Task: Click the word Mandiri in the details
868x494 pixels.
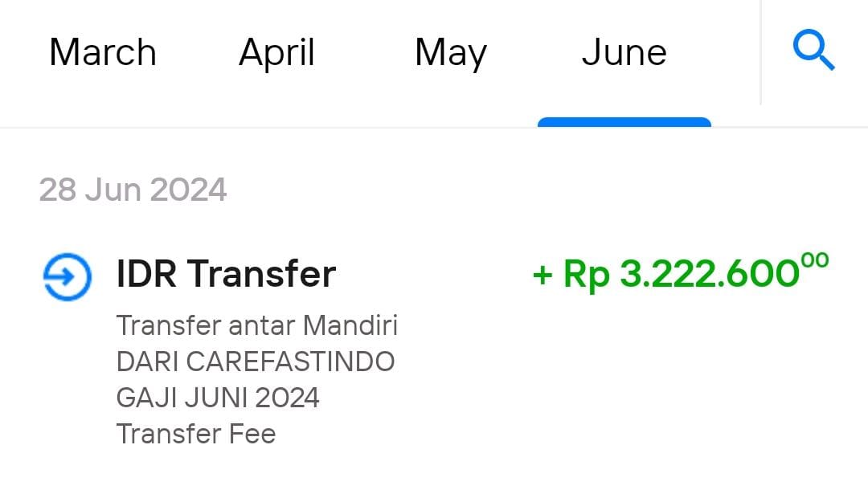Action: tap(350, 325)
